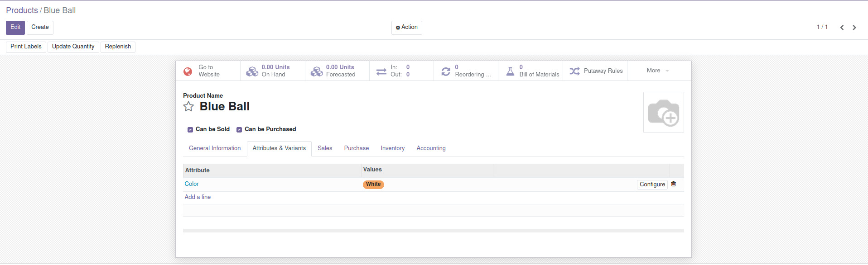Open the In/Out transfers stat button

coord(402,71)
